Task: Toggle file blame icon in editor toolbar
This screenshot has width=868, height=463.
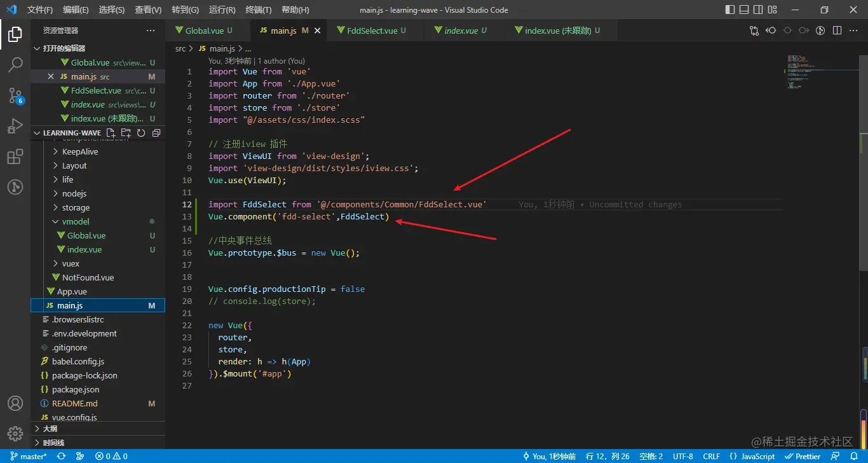Action: 820,31
